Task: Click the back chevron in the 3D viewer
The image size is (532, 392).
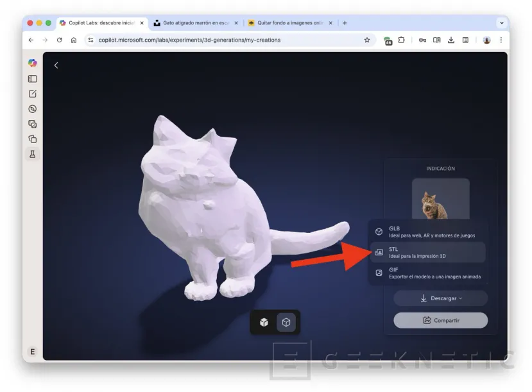Action: tap(56, 65)
